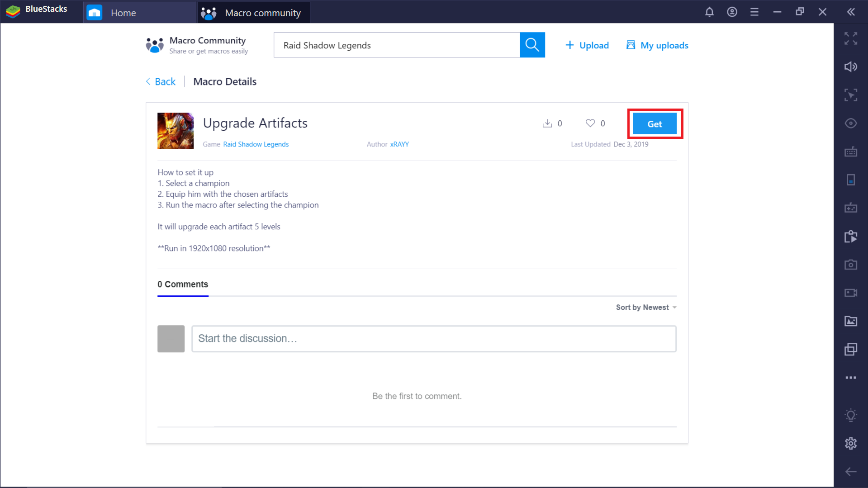Go Back to macro list
The height and width of the screenshot is (488, 868).
coord(161,81)
